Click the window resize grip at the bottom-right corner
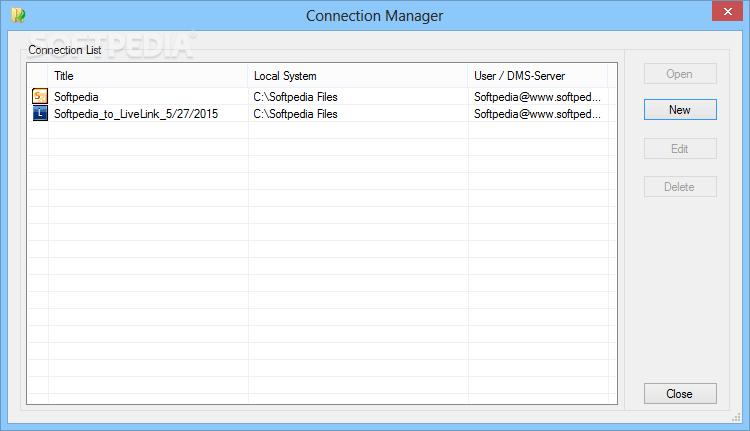The image size is (750, 431). 736,418
